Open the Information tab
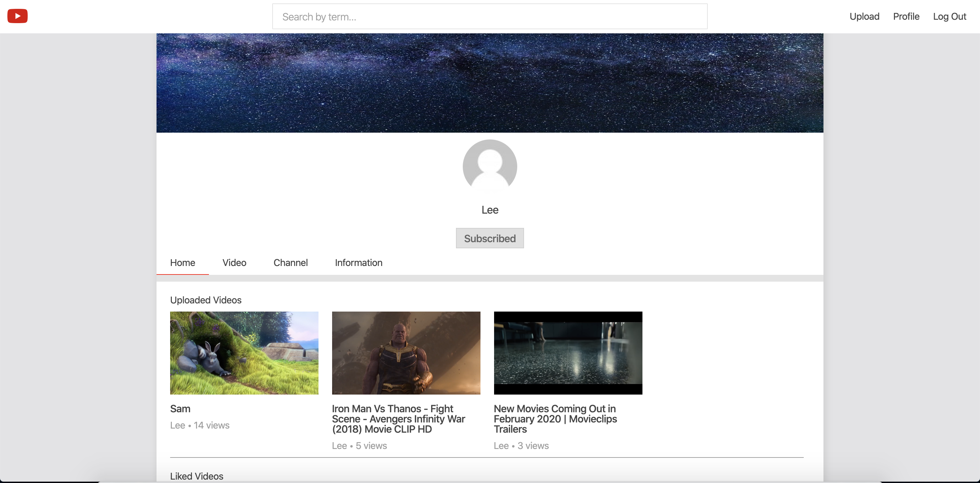The width and height of the screenshot is (980, 483). [x=358, y=262]
